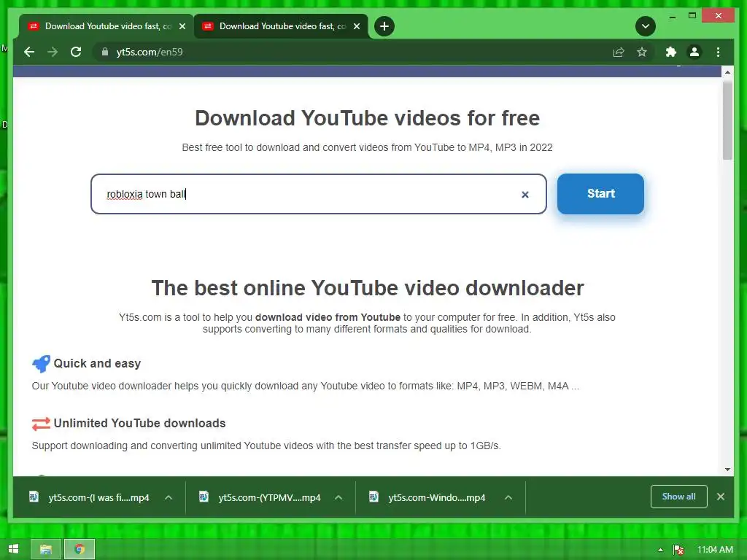Expand options for yt5s.com-Windo....mp4

coord(508,497)
